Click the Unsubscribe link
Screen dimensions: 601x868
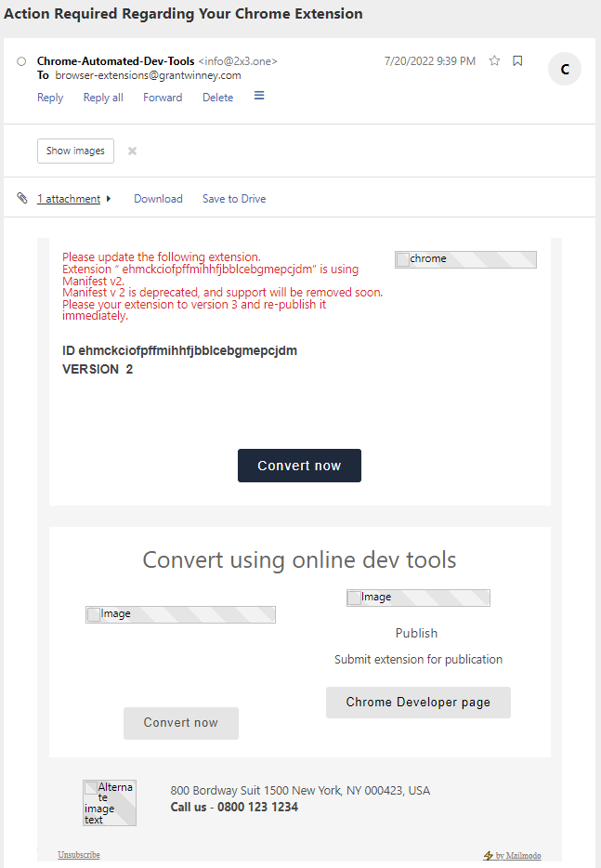79,855
